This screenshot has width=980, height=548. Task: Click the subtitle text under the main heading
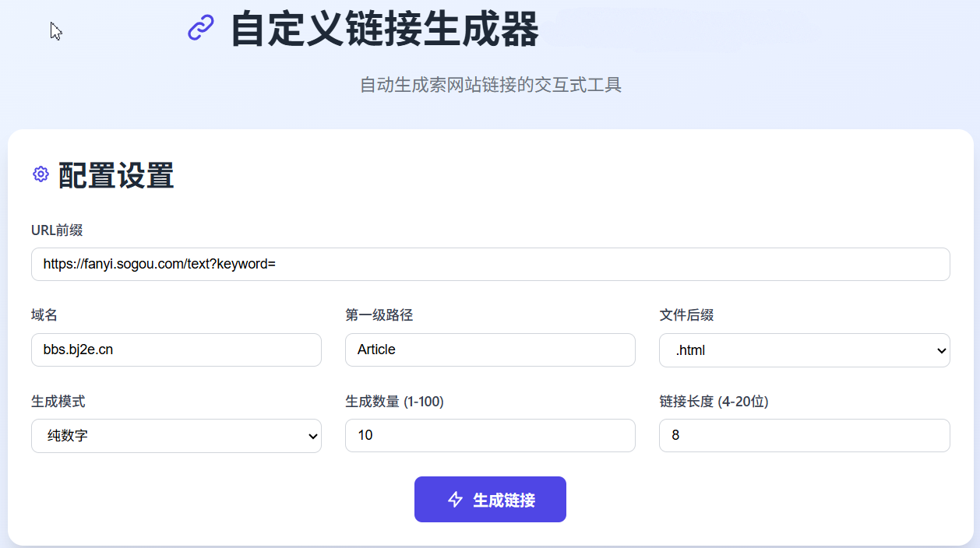click(x=490, y=86)
